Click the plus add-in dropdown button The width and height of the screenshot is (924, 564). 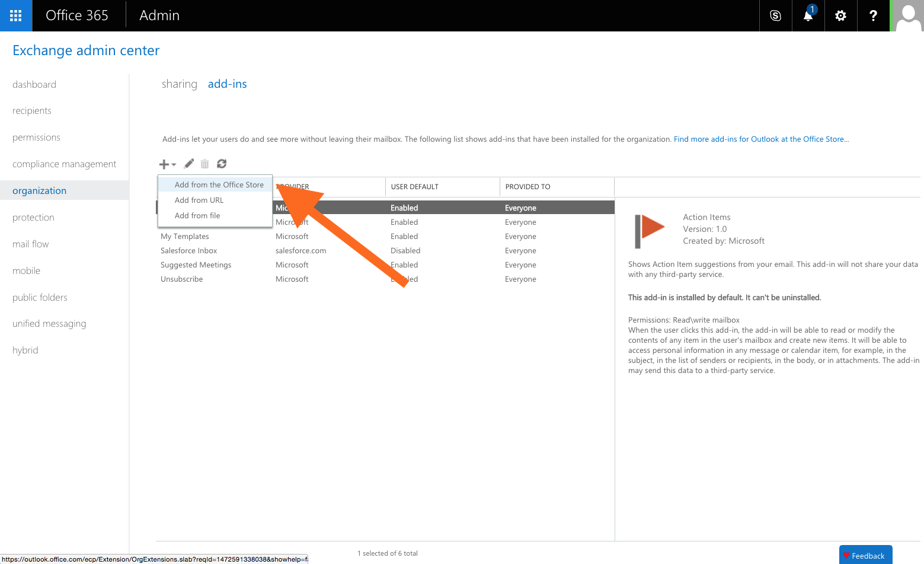point(167,164)
